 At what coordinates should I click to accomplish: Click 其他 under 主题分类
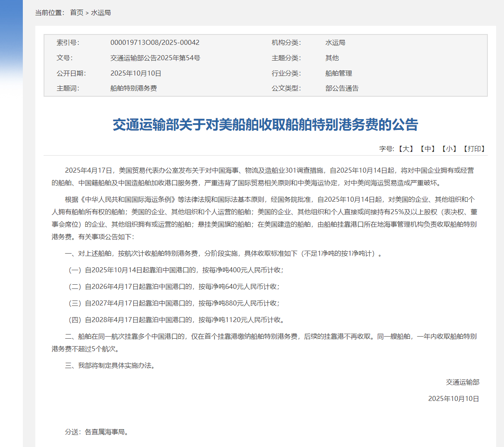pos(332,58)
